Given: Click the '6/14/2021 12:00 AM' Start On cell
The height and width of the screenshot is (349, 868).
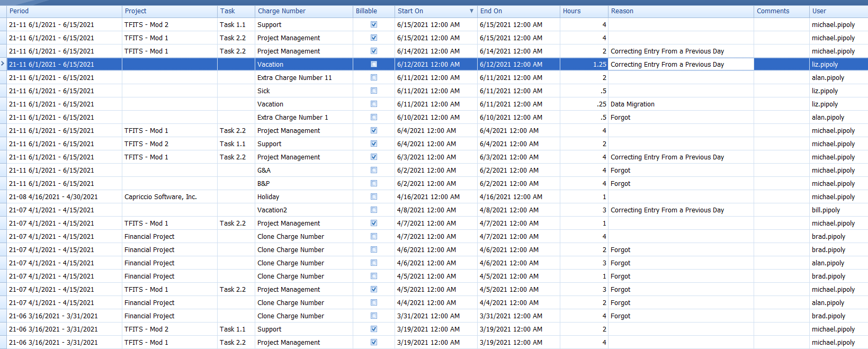Looking at the screenshot, I should coord(436,51).
